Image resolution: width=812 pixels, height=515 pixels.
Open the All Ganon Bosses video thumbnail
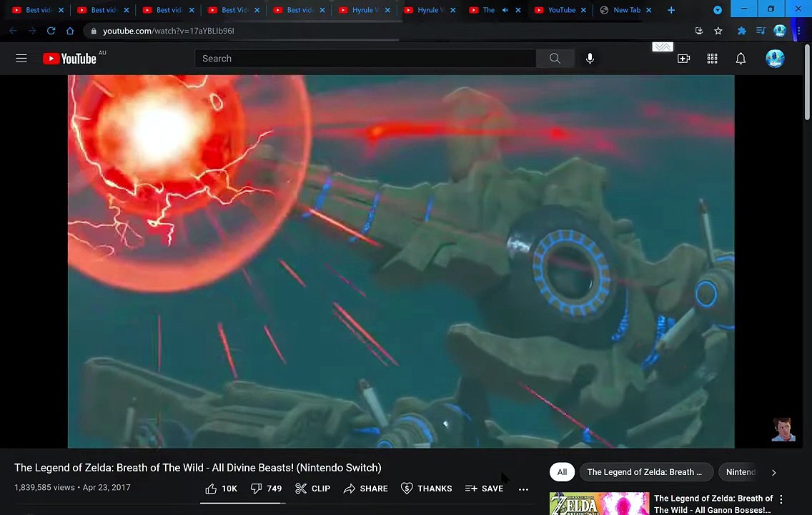click(599, 504)
